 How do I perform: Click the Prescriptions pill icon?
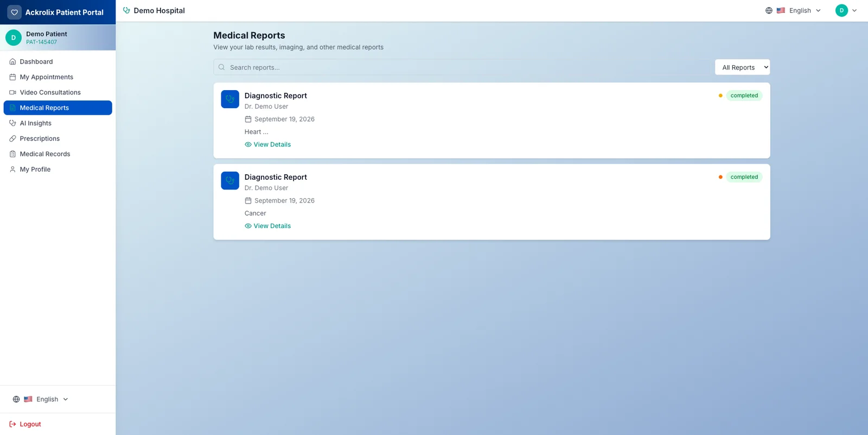(12, 138)
